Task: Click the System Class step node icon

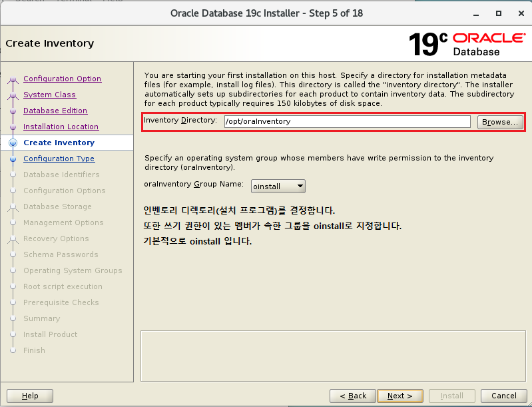Action: (x=13, y=96)
